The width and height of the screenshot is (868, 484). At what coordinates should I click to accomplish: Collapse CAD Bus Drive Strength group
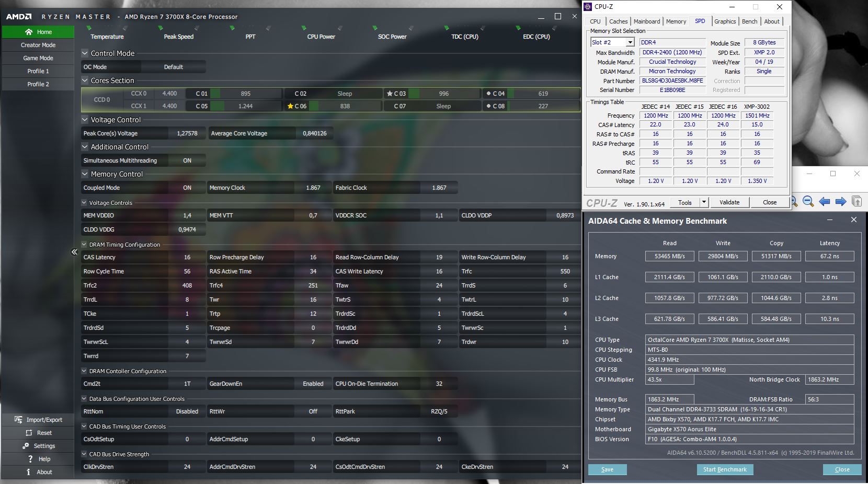(85, 454)
